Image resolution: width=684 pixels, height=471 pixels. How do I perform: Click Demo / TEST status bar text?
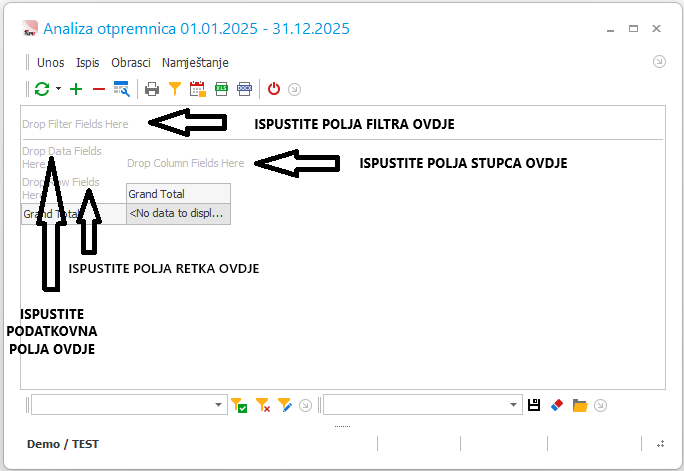(x=63, y=444)
